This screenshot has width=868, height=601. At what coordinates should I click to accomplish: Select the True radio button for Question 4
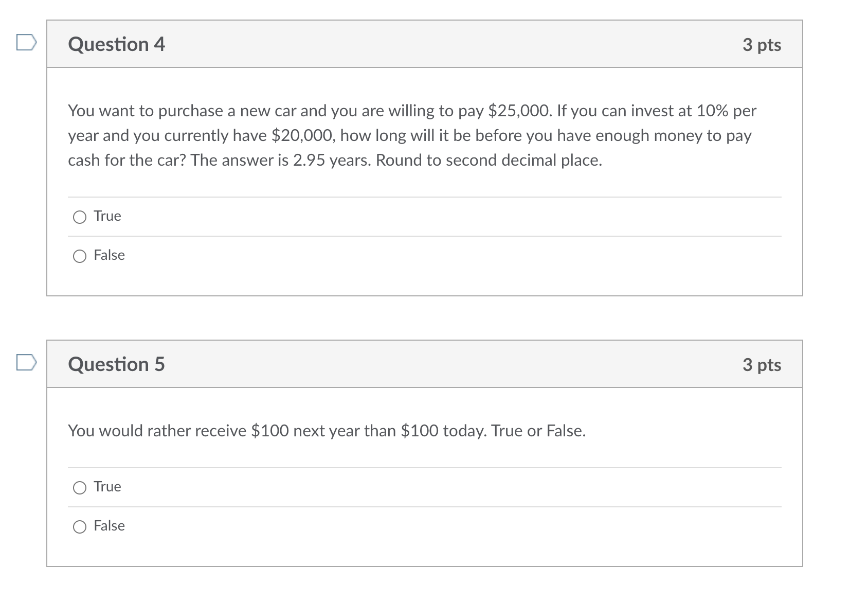(x=80, y=217)
